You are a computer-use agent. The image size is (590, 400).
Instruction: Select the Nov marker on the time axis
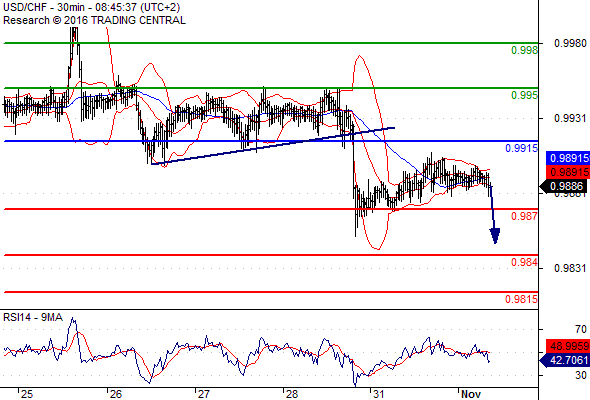(471, 394)
